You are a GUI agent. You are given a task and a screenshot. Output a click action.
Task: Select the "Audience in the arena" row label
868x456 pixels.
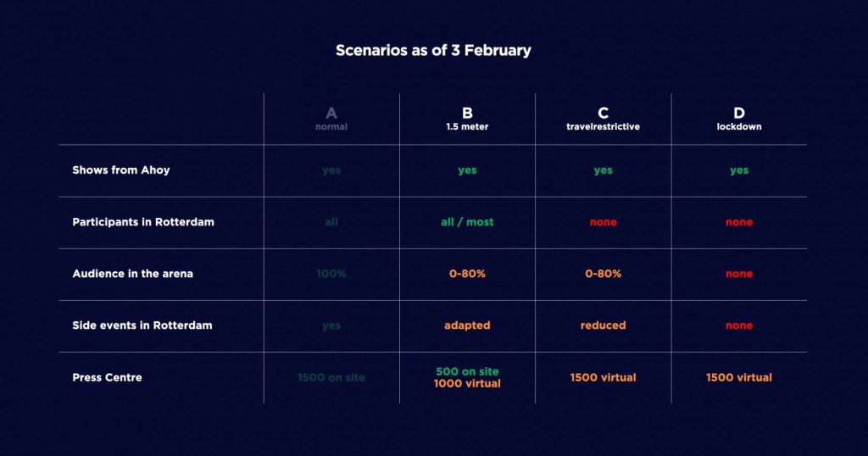click(132, 274)
